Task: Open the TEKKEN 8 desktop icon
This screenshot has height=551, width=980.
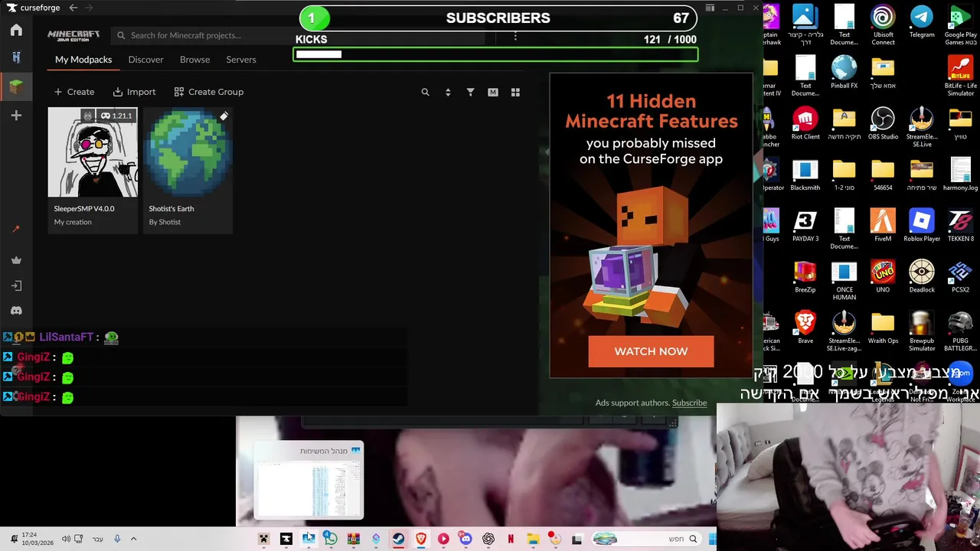Action: tap(960, 226)
